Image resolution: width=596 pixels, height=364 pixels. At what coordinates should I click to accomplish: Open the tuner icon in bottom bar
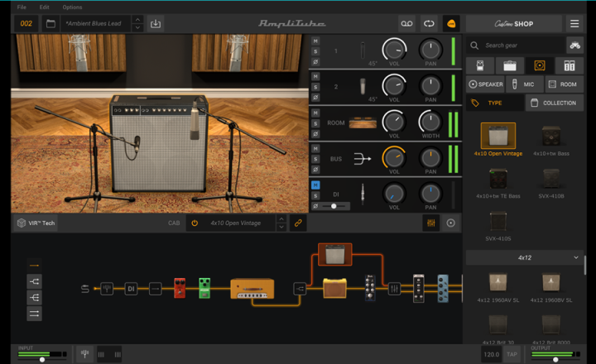(x=84, y=354)
